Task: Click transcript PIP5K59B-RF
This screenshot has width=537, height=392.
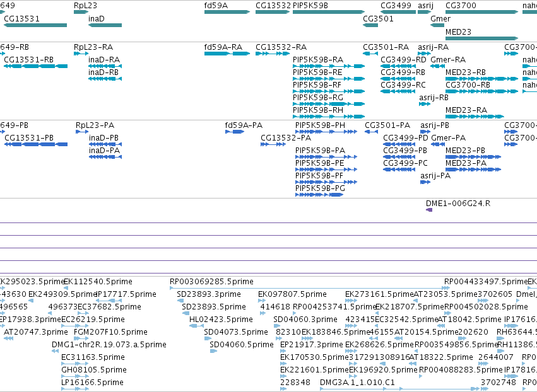Action: point(329,91)
